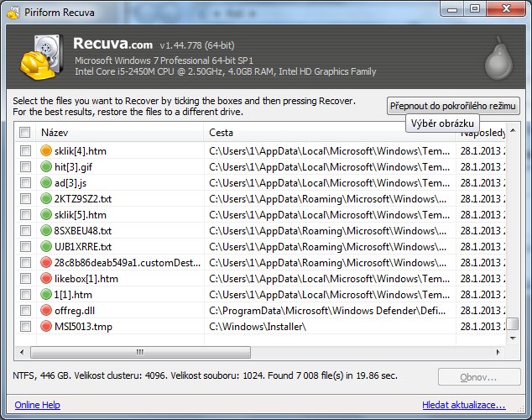Click the Výběr obrázku tooltip label
This screenshot has height=420, width=532.
click(x=442, y=123)
